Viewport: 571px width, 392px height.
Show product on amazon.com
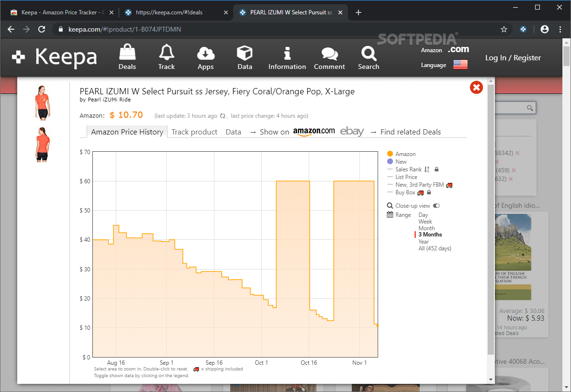314,132
